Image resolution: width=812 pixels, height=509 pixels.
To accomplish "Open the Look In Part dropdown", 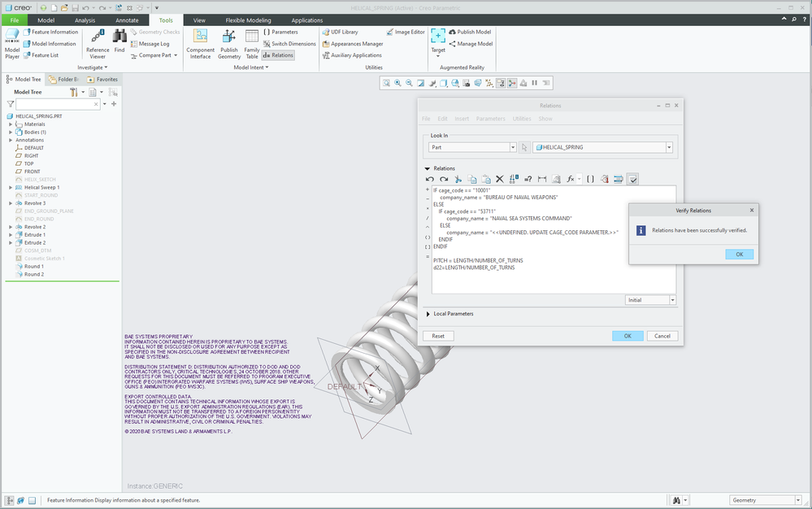I will coord(512,147).
